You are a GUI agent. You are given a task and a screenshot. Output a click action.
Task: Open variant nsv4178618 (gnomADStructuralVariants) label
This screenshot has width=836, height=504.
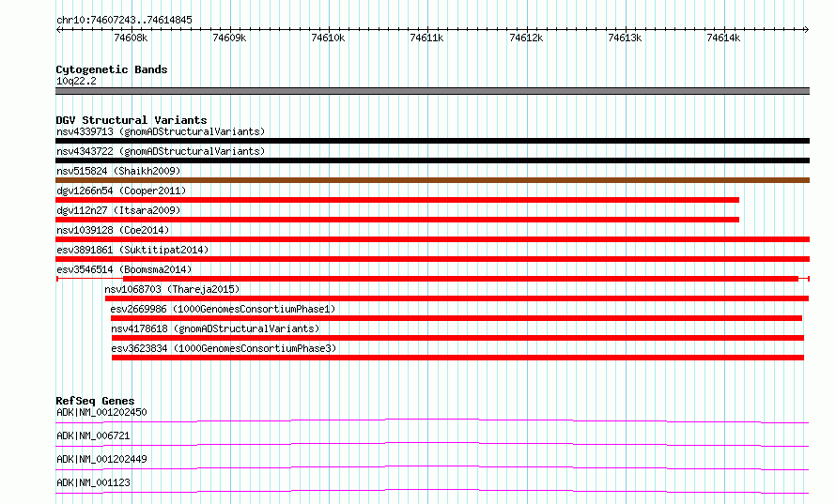tap(215, 328)
